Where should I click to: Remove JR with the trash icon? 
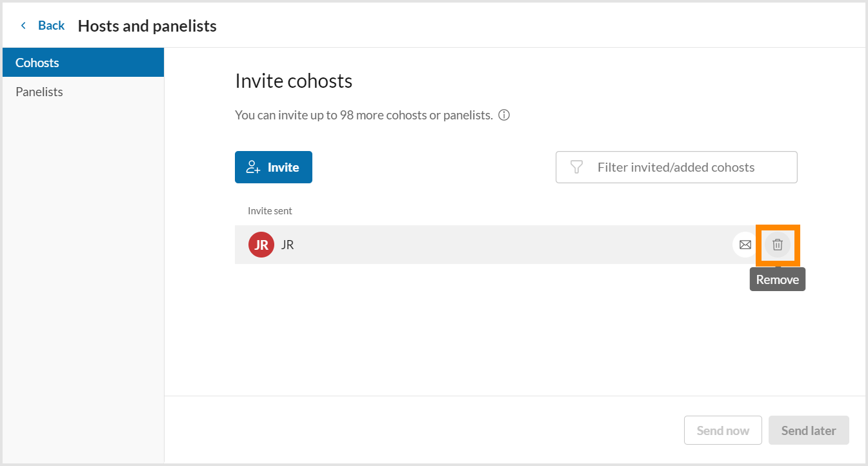coord(778,245)
